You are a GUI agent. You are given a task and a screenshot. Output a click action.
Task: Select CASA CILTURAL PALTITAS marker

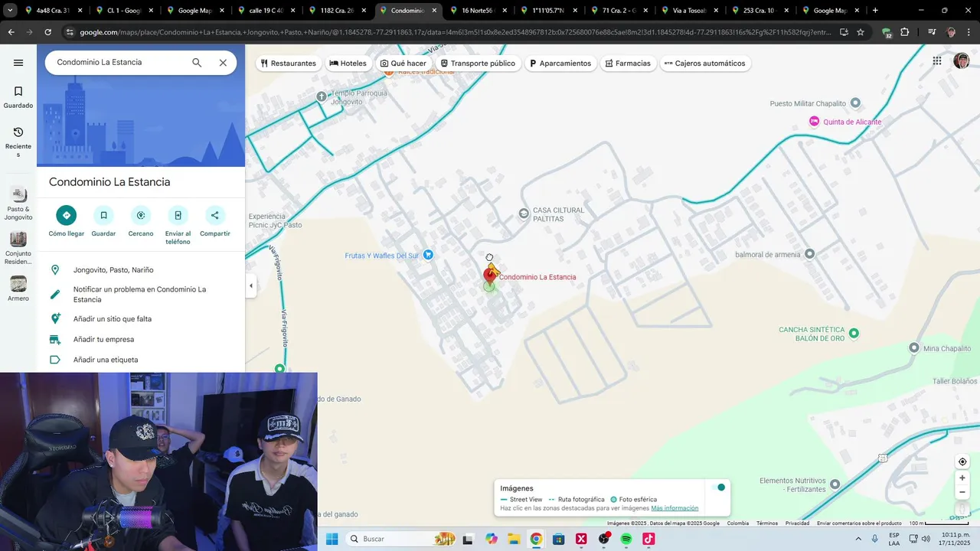pos(524,214)
